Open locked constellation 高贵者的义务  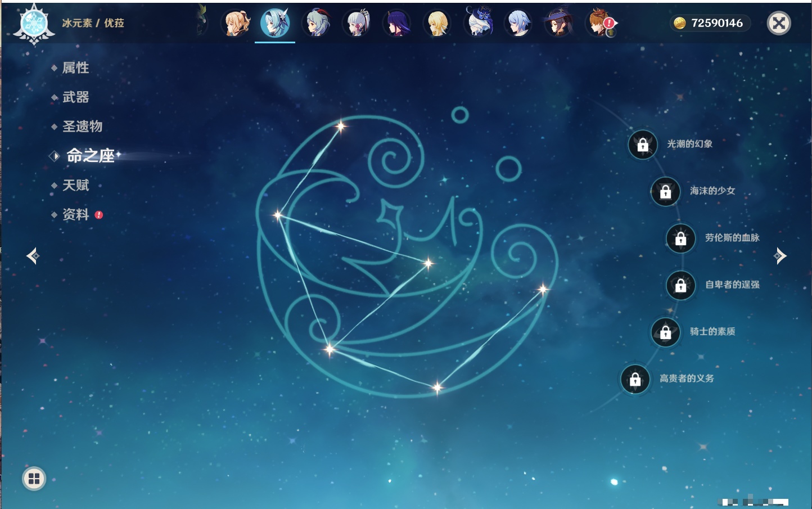[x=635, y=379]
